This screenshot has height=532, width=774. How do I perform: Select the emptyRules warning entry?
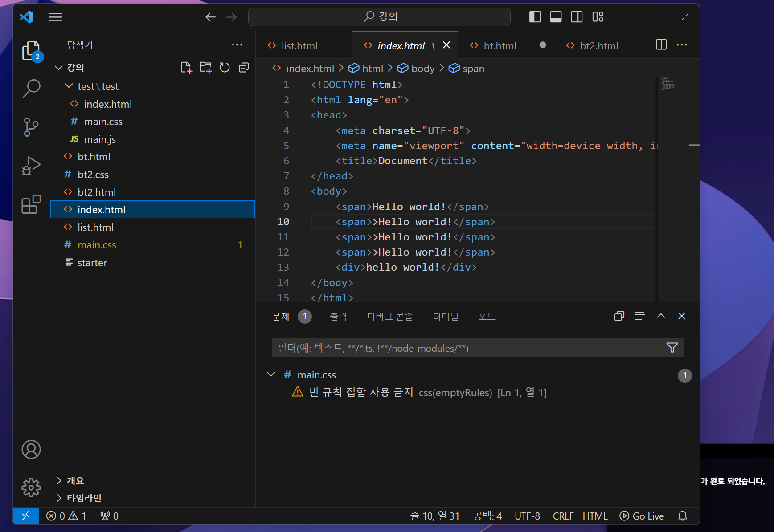click(478, 393)
